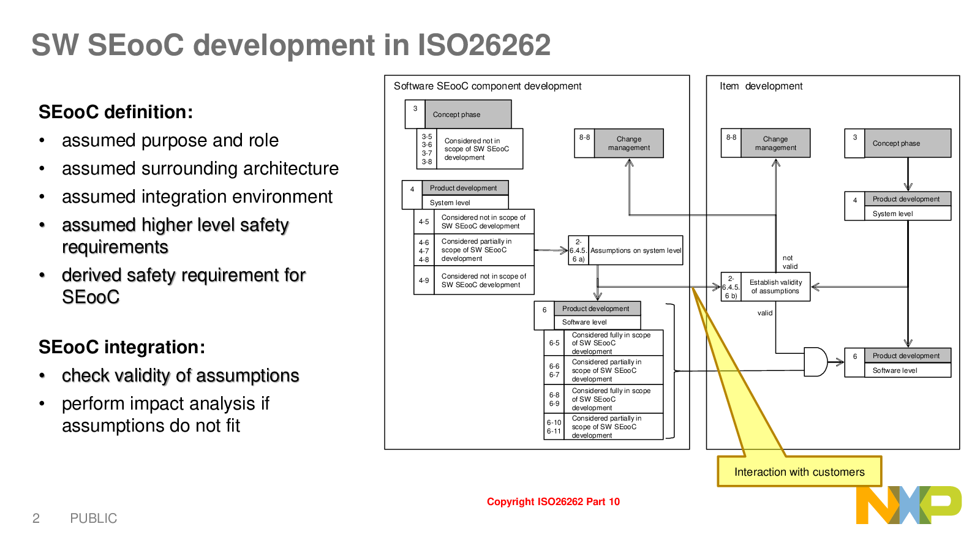Click the 'Interaction with customers' callout box
980x551 pixels.
pos(799,471)
